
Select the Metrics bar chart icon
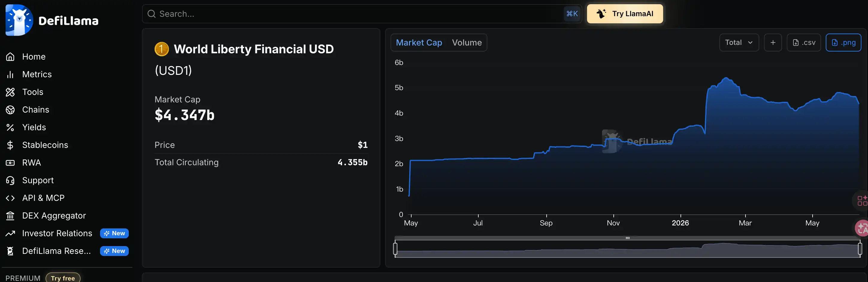[x=10, y=75]
